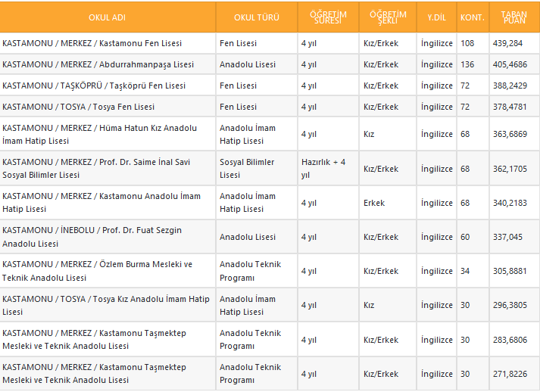Click the OKUL TÜRÜ column header
This screenshot has height=392, width=540.
(x=255, y=18)
